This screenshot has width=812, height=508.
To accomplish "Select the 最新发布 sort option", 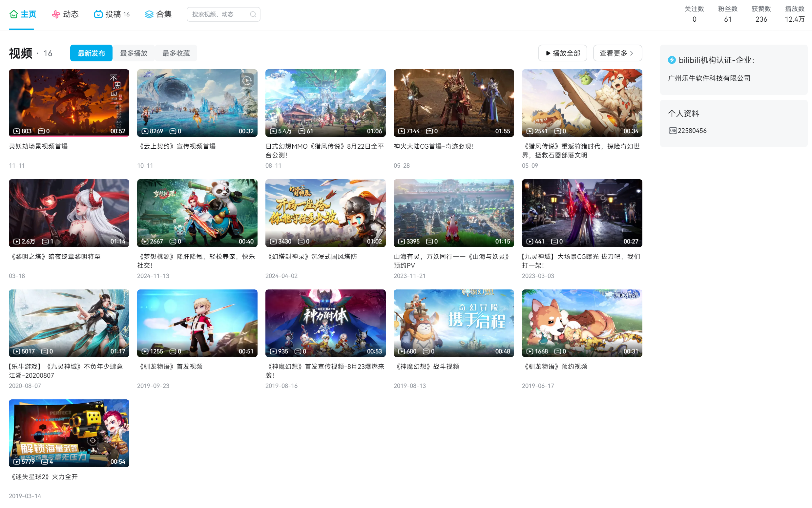I will coord(91,53).
